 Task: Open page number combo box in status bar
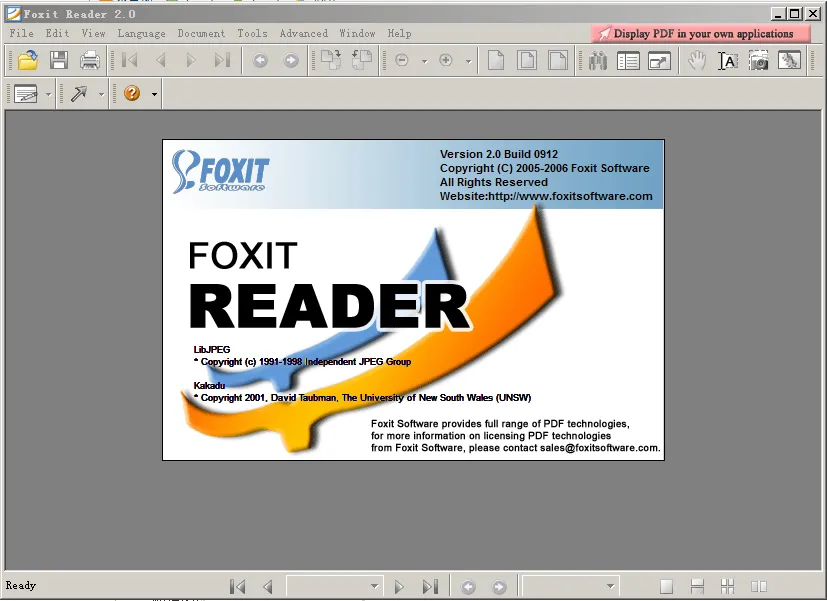coord(333,586)
